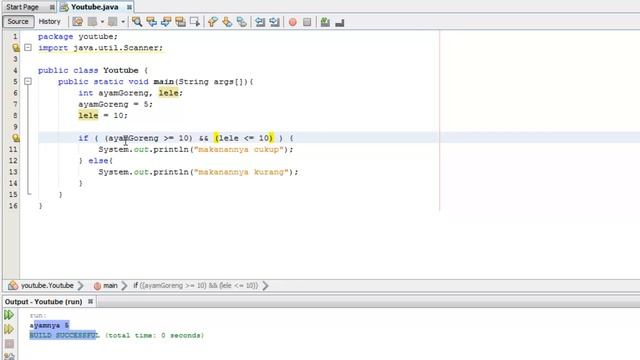
Task: Click the Forward navigation toolbar icon
Action: (x=113, y=22)
